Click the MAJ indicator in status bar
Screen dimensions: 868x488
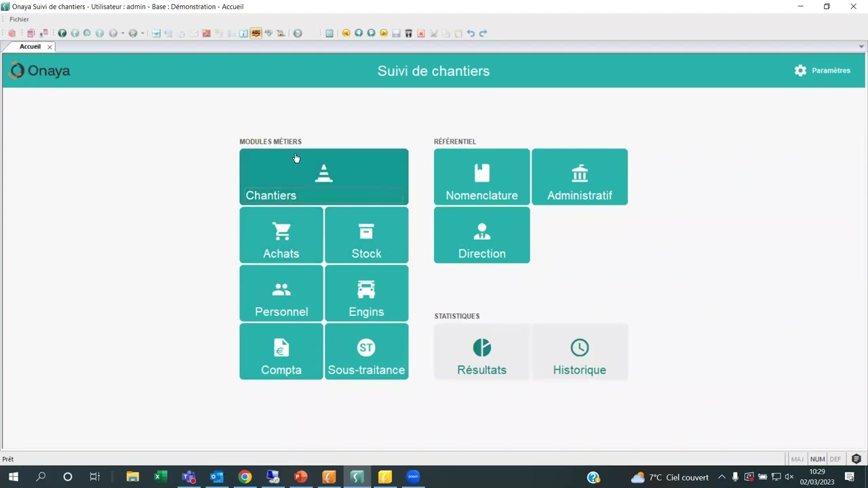pyautogui.click(x=797, y=459)
